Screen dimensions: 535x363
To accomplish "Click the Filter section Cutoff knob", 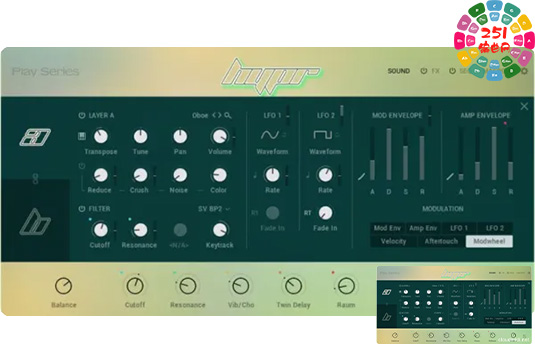I will coord(100,230).
